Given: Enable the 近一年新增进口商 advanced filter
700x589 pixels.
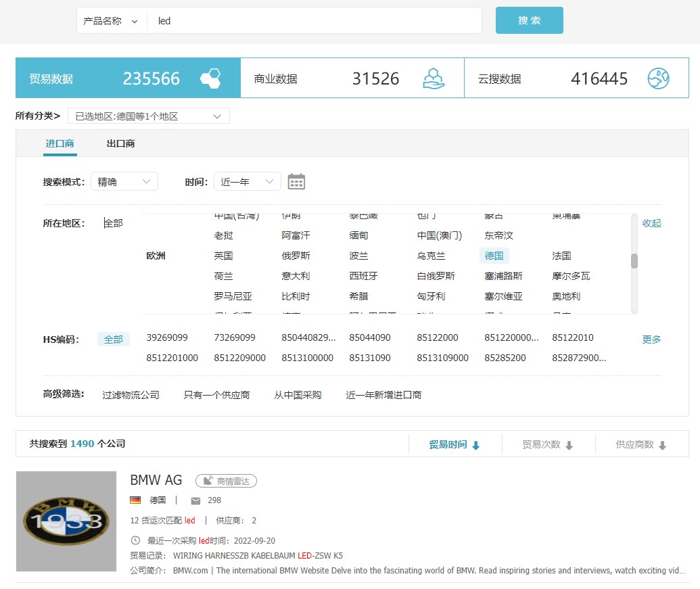Looking at the screenshot, I should (383, 394).
